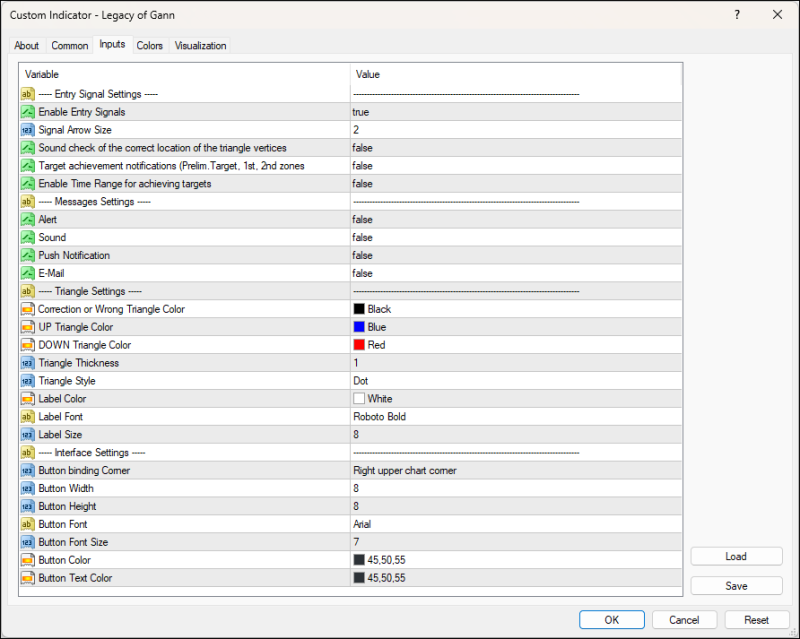This screenshot has width=800, height=639.
Task: Switch to the Colors tab
Action: pos(150,46)
